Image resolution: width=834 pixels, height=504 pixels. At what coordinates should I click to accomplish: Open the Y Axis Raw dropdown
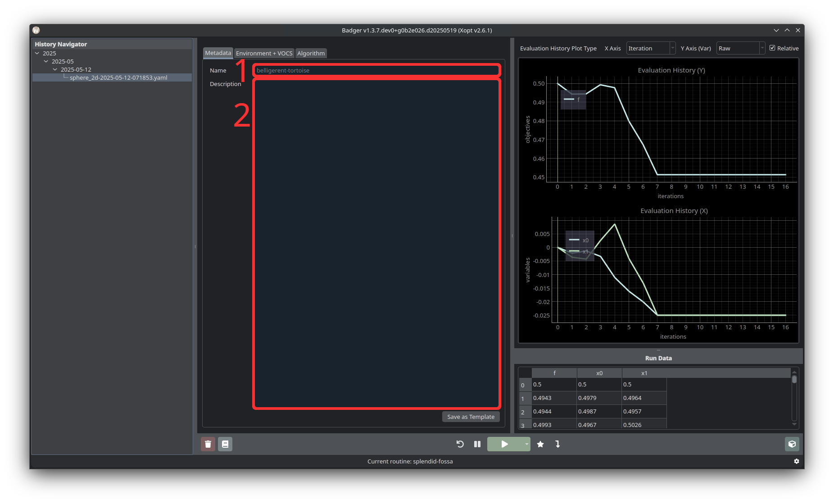point(741,48)
